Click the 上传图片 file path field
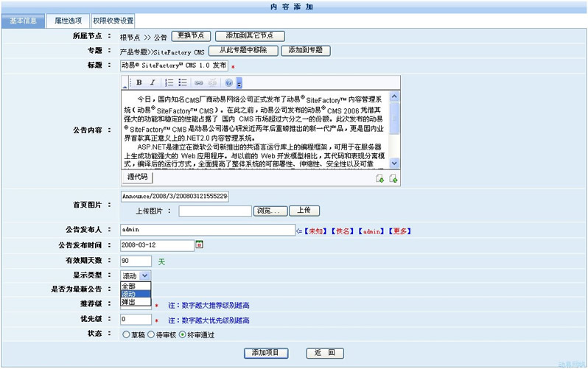The height and width of the screenshot is (369, 588). point(215,211)
